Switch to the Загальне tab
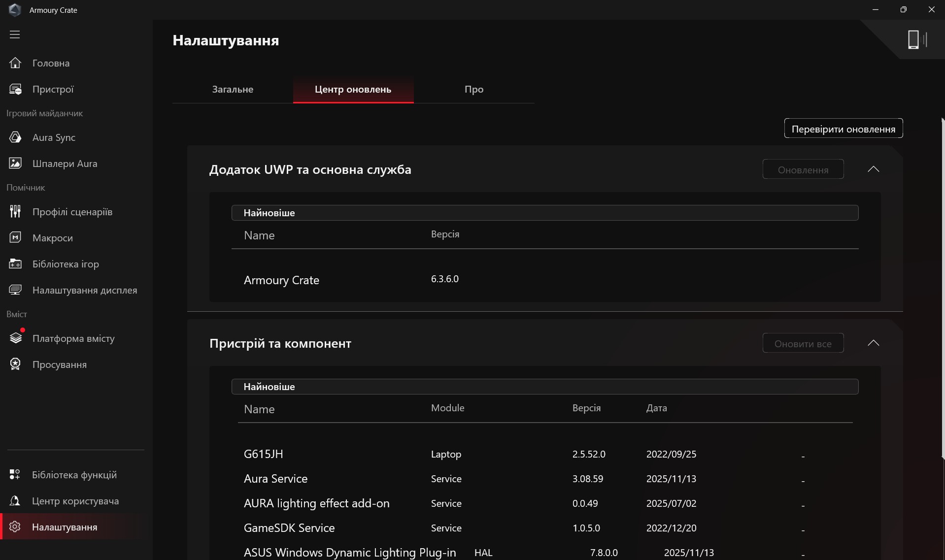This screenshot has height=560, width=945. [x=233, y=90]
